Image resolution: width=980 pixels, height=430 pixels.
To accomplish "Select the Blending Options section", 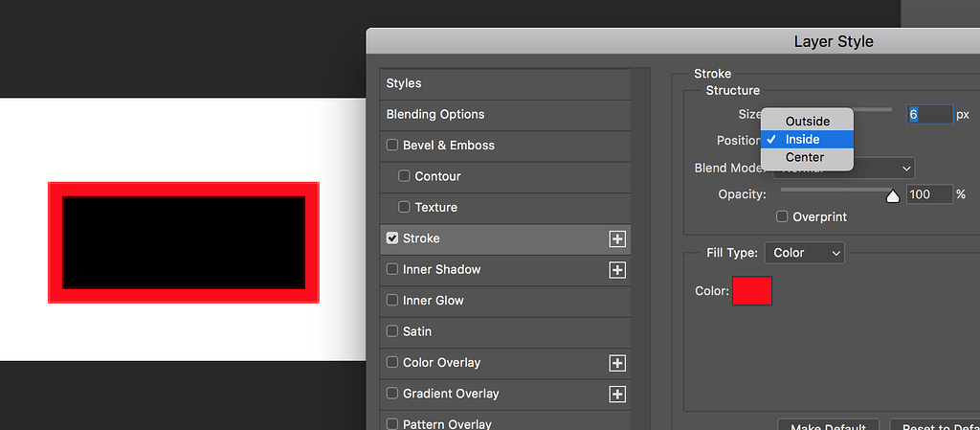I will pos(505,115).
